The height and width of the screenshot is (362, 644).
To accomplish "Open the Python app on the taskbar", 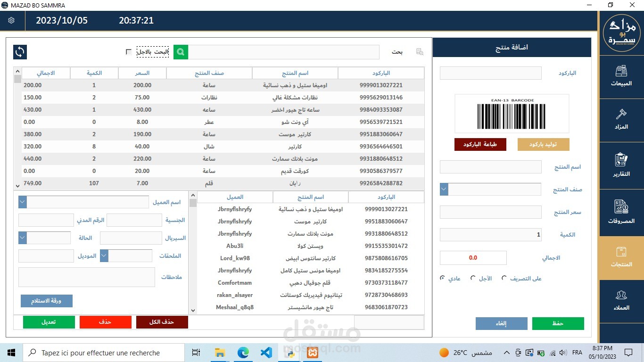I will (x=289, y=352).
